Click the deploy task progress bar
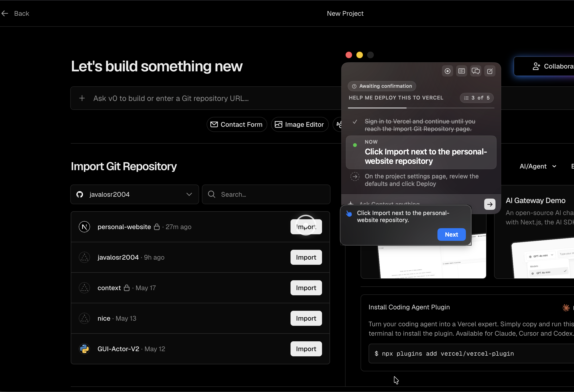 tap(421, 108)
